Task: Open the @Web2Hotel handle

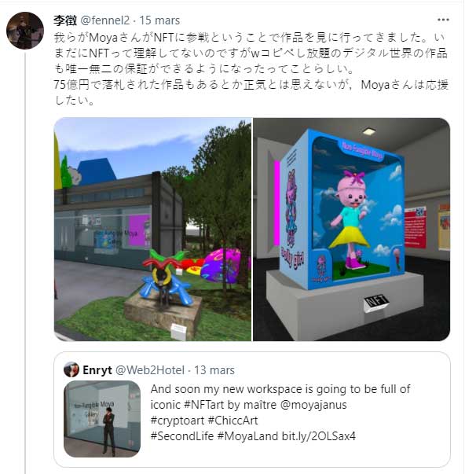Action: pyautogui.click(x=150, y=370)
